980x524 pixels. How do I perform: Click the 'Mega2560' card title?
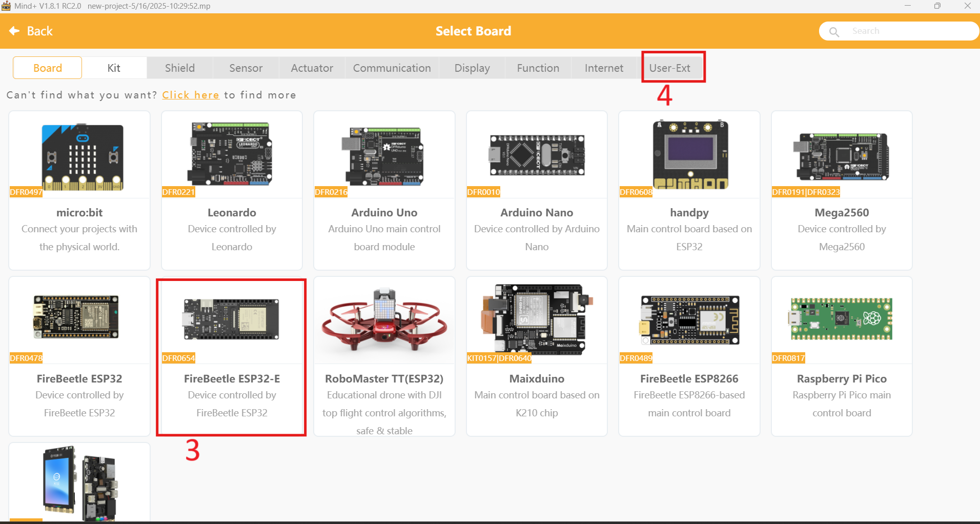click(x=842, y=213)
